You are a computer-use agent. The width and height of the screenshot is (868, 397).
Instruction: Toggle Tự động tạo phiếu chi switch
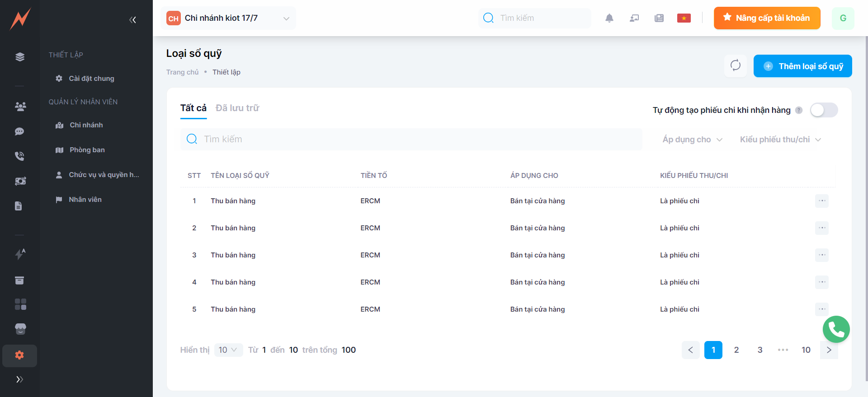point(823,110)
